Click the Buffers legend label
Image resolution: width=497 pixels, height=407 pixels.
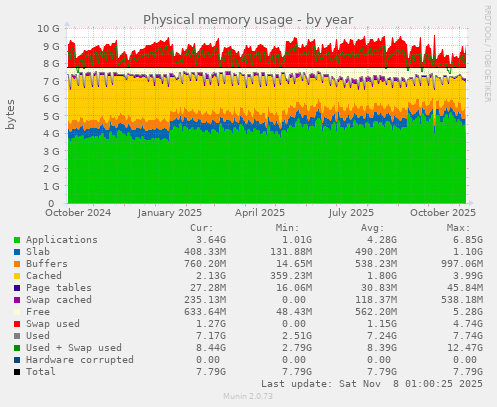pyautogui.click(x=47, y=264)
